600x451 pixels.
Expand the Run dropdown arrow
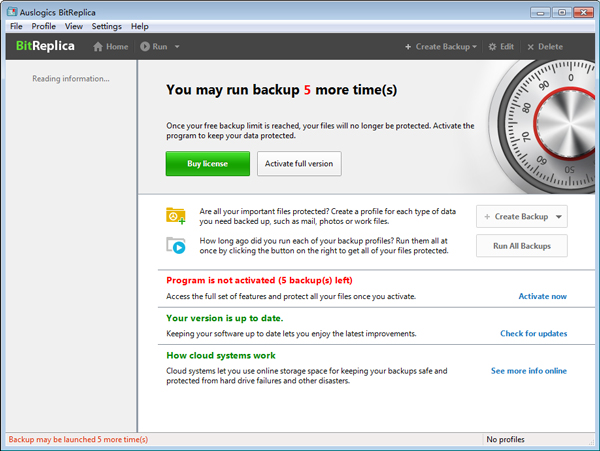[177, 47]
